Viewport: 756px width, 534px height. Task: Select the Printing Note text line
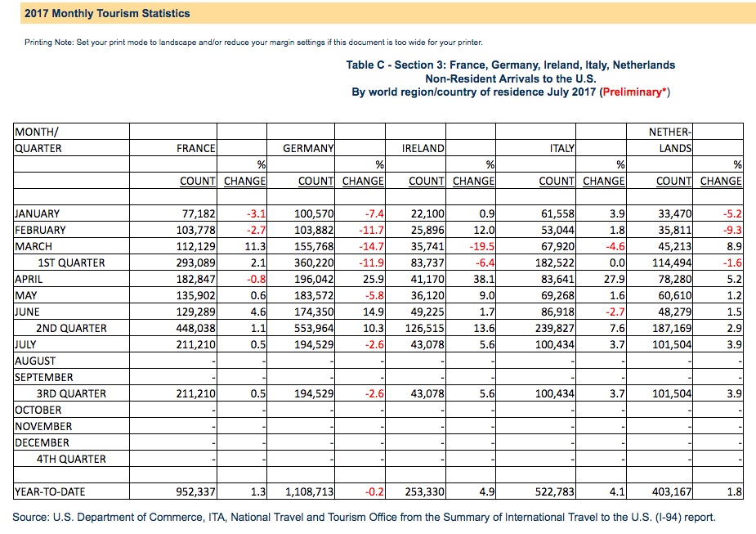point(253,43)
